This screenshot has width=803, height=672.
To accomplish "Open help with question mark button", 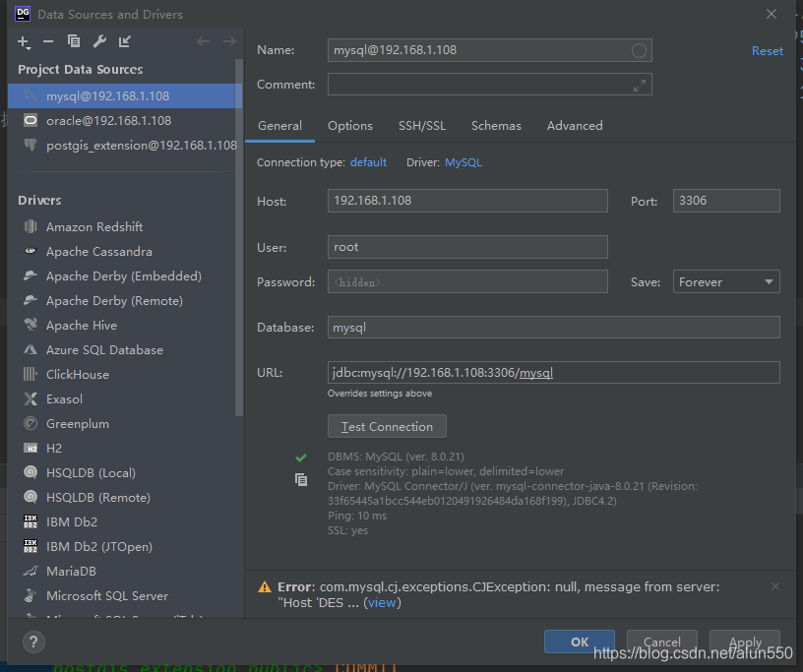I will (33, 641).
